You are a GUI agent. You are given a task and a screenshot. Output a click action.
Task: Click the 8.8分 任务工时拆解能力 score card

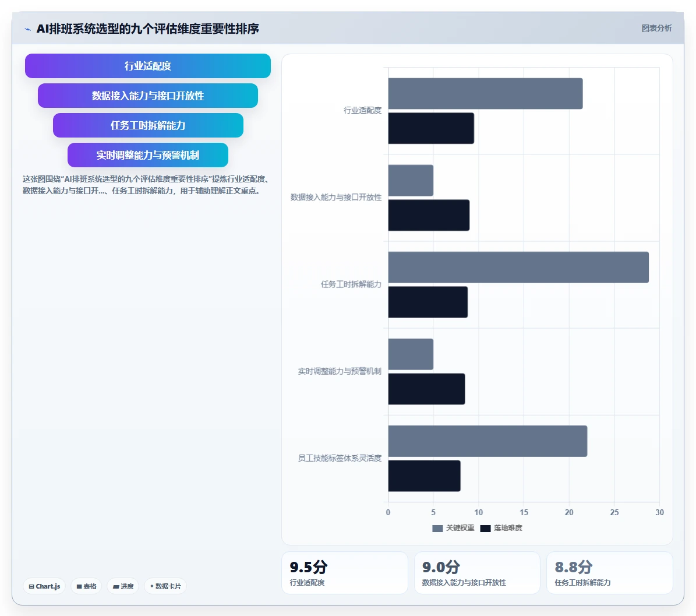[609, 573]
